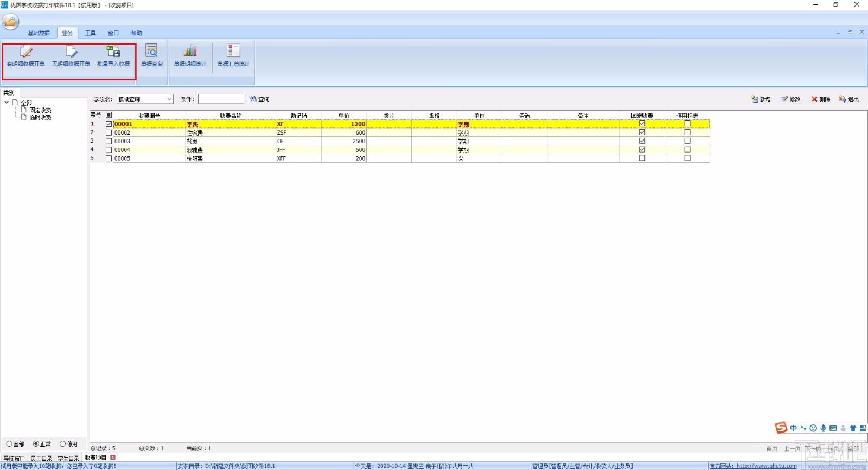Uncheck the row checkbox for 00001
This screenshot has width=868, height=470.
(108, 124)
